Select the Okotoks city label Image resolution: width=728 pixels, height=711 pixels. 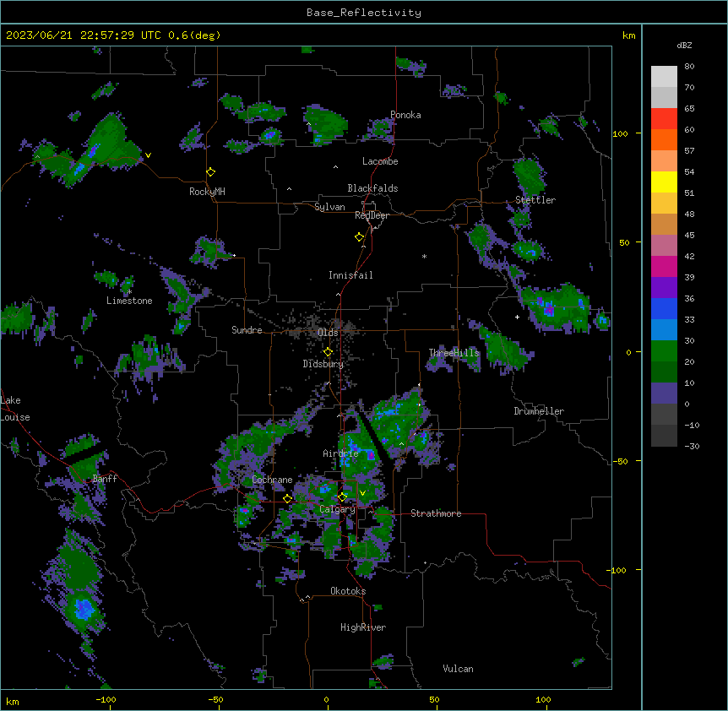(x=348, y=591)
